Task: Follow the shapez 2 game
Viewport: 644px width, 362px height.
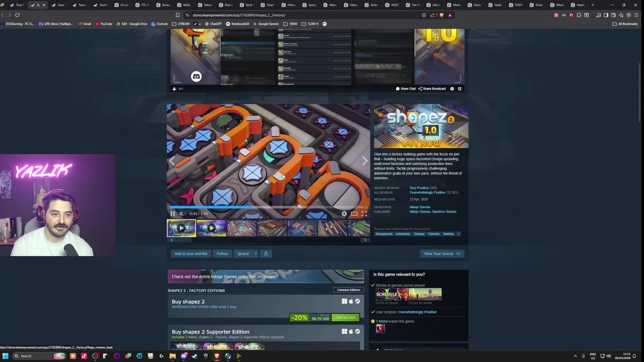Action: click(x=222, y=253)
